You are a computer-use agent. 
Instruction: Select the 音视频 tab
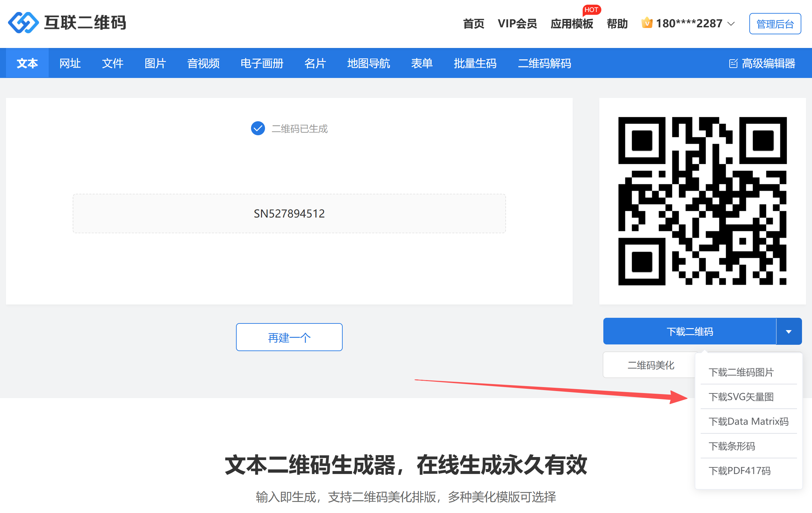pyautogui.click(x=203, y=63)
